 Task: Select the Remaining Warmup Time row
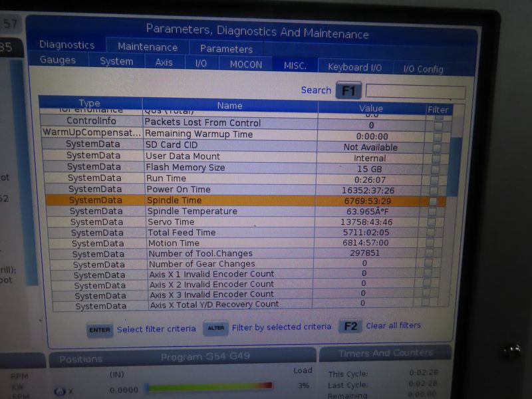pyautogui.click(x=247, y=134)
